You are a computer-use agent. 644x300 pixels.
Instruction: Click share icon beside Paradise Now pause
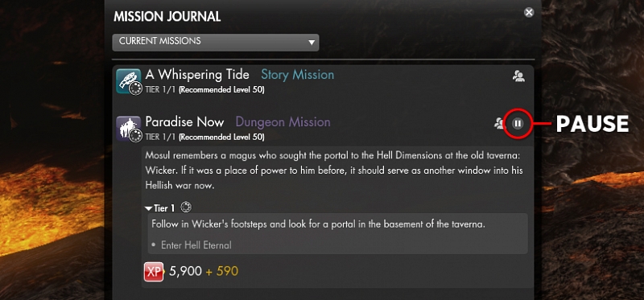tap(499, 123)
